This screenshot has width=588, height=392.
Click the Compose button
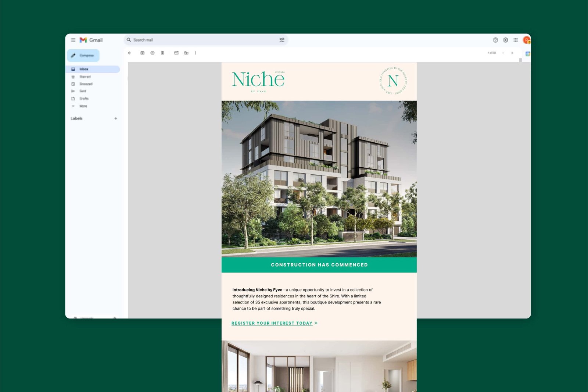point(83,56)
